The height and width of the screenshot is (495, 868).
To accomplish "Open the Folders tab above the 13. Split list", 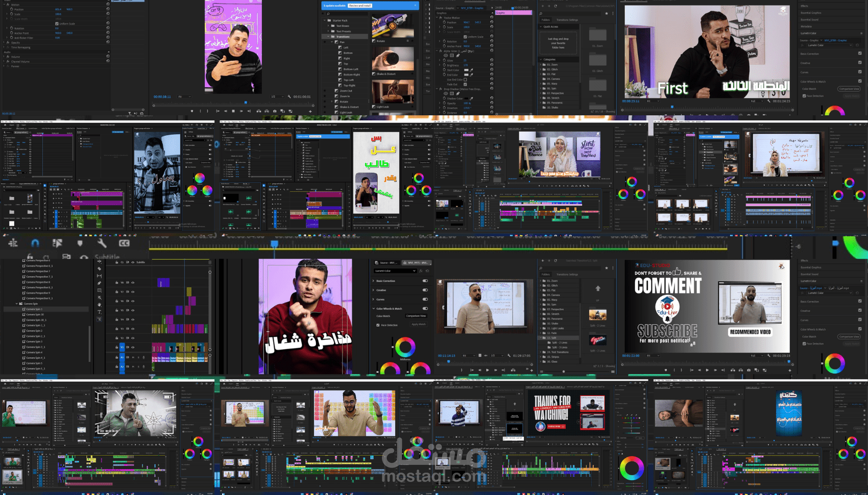I will point(546,275).
